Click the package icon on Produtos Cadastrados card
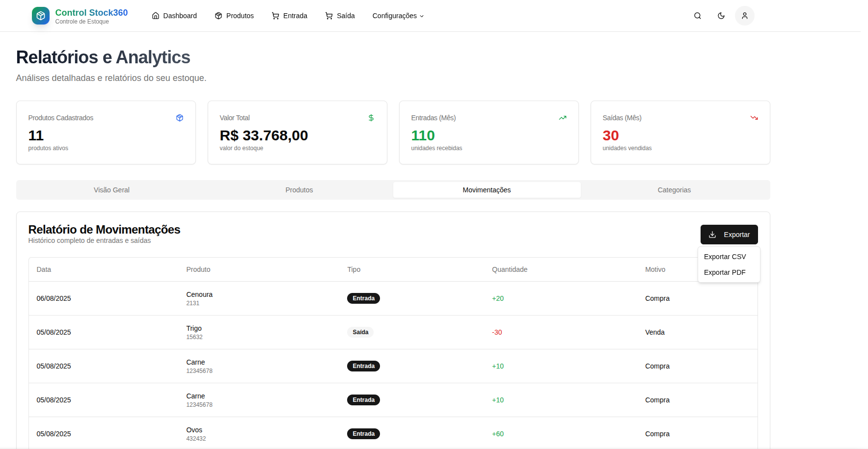This screenshot has width=868, height=449. (x=180, y=118)
